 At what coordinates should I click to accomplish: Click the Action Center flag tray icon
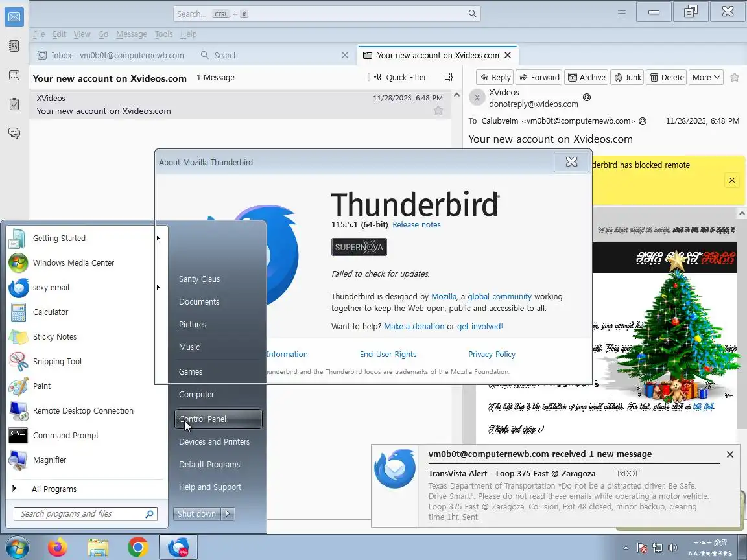click(642, 548)
